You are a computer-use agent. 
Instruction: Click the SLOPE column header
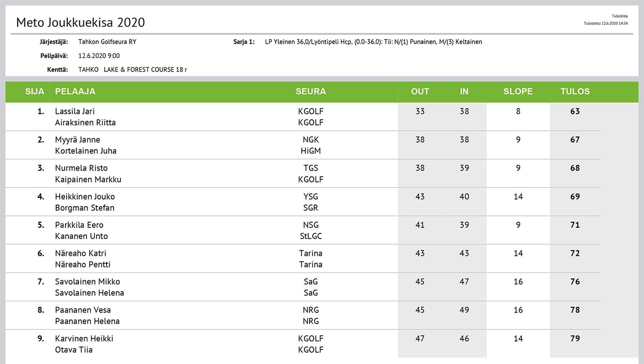518,91
